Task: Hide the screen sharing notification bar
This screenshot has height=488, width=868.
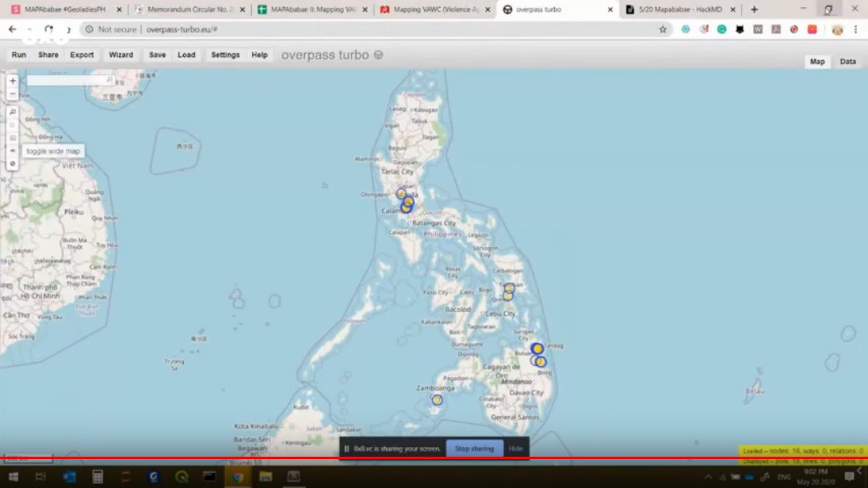Action: coord(516,449)
